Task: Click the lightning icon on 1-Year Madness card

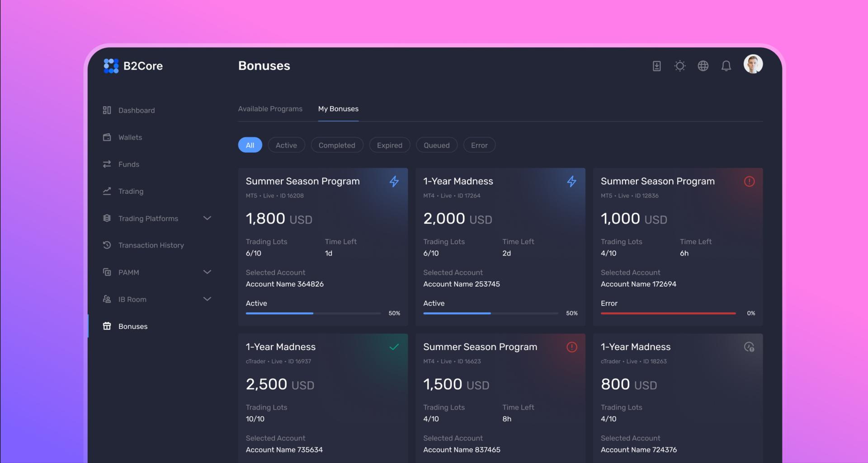Action: point(571,182)
